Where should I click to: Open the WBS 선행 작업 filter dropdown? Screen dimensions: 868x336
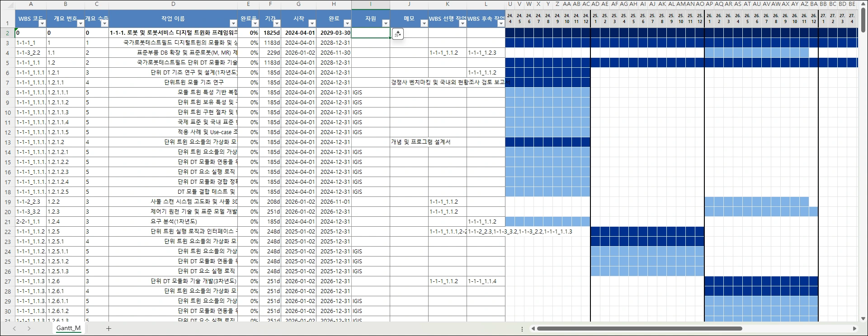[x=462, y=23]
